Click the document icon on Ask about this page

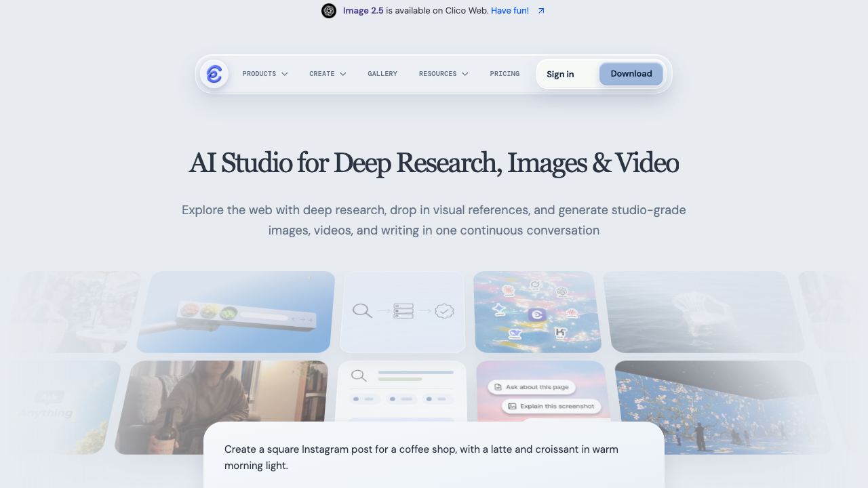coord(498,387)
